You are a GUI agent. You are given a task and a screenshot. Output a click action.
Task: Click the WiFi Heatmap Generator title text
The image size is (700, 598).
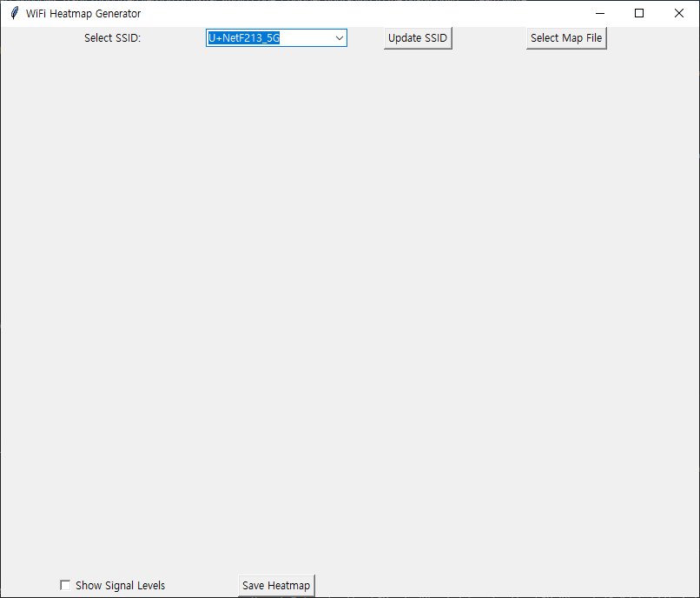tap(83, 14)
